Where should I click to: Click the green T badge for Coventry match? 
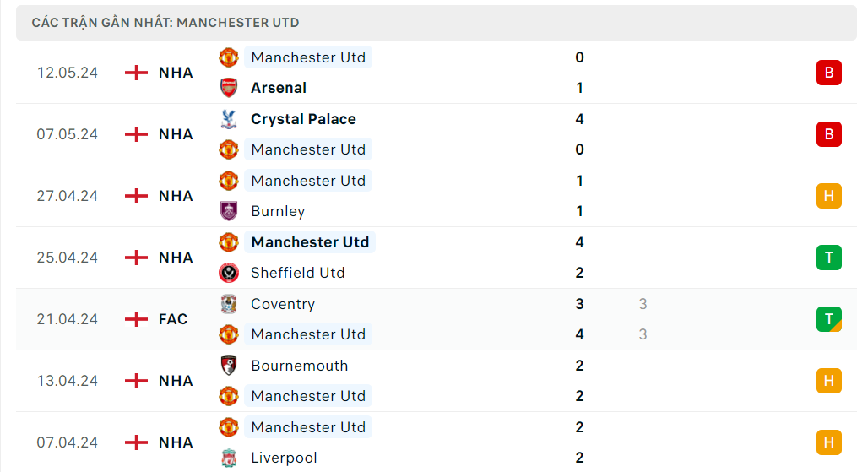click(828, 319)
